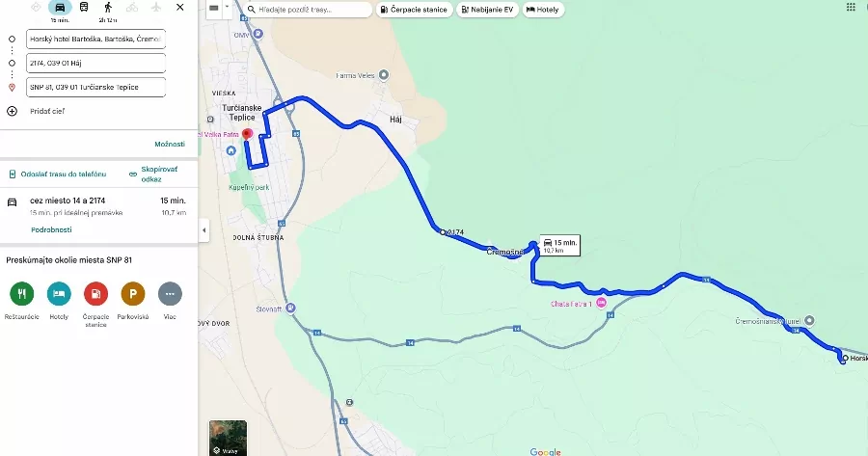Click Skopírovať odkaz link
Screen dimensions: 868x456
(153, 174)
